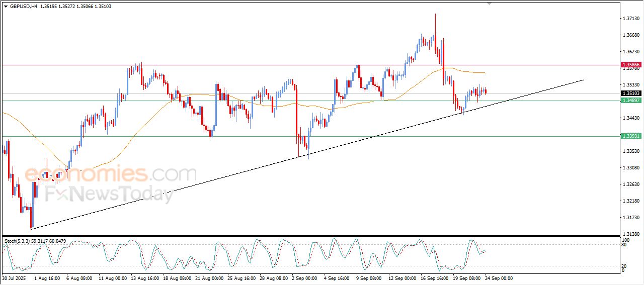Screen dimensions: 644x285
Task: Click the 1.32630 price scale label
Action: (x=631, y=184)
